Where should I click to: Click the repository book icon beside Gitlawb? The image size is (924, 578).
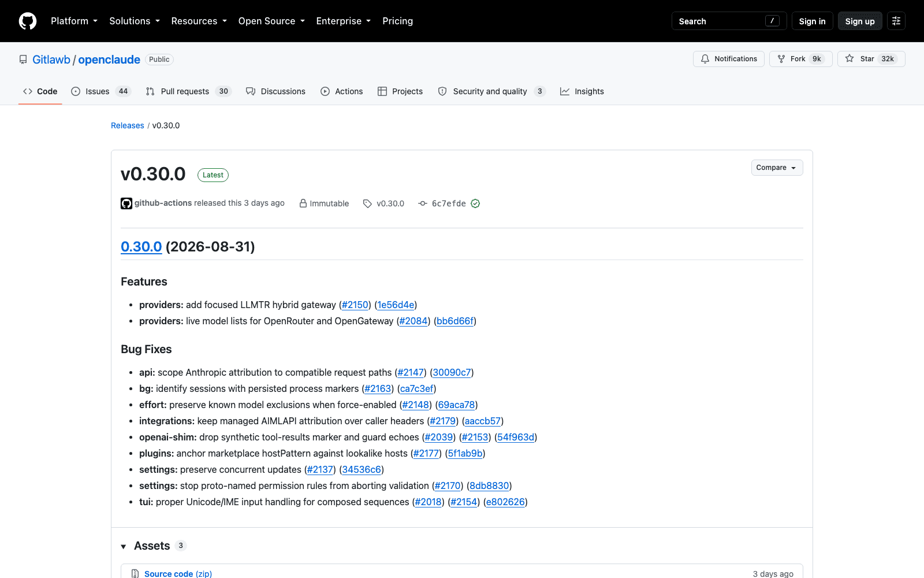23,60
